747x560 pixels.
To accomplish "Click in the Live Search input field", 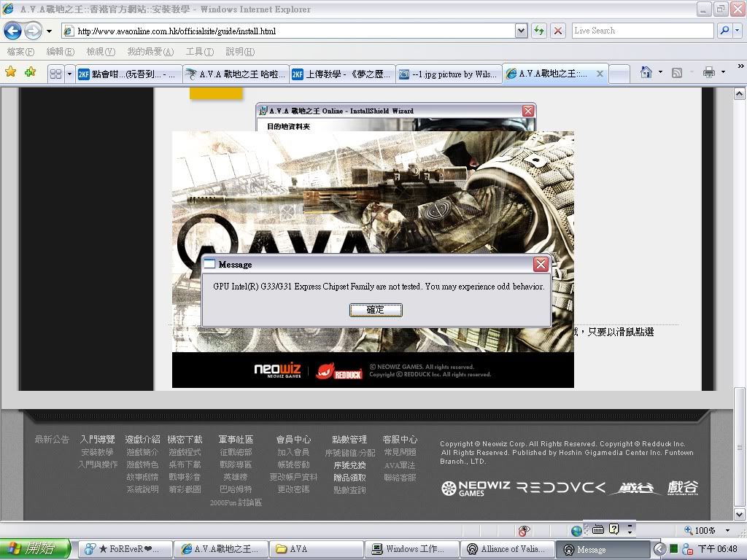I will [640, 31].
